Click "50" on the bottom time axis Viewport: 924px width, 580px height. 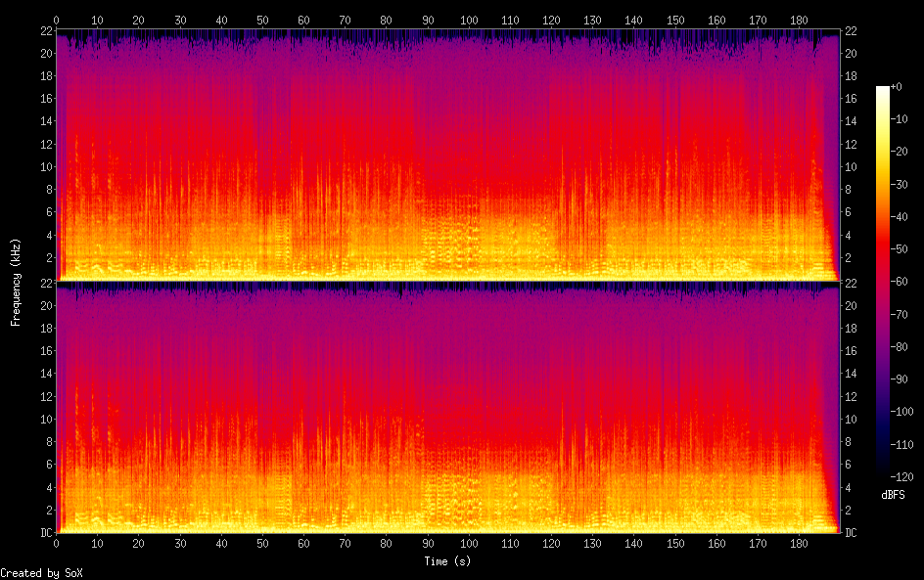pyautogui.click(x=263, y=544)
